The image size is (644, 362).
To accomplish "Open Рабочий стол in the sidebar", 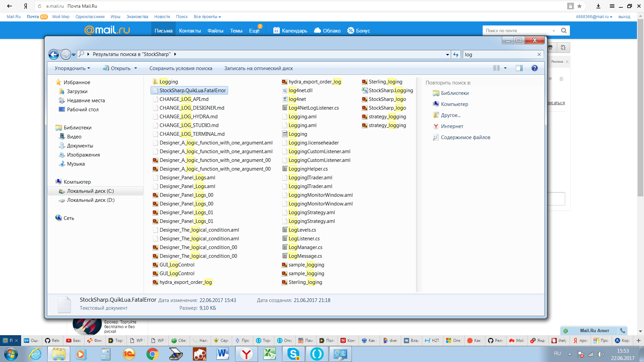I will (x=83, y=109).
